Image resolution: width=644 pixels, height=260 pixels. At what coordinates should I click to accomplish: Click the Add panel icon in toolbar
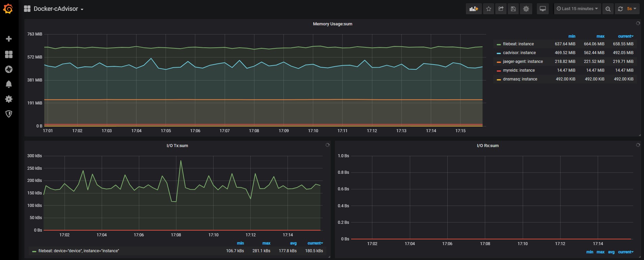coord(474,9)
